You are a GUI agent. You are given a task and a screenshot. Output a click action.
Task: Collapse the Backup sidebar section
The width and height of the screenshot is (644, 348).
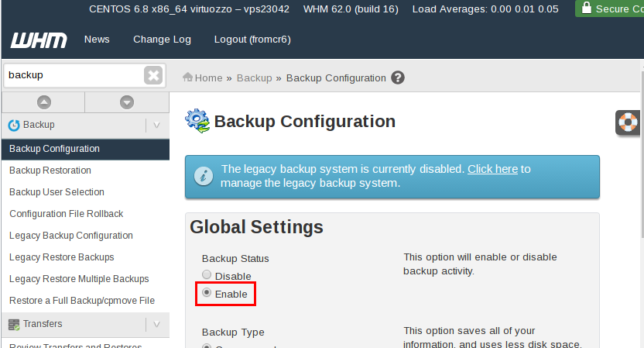[x=156, y=125]
